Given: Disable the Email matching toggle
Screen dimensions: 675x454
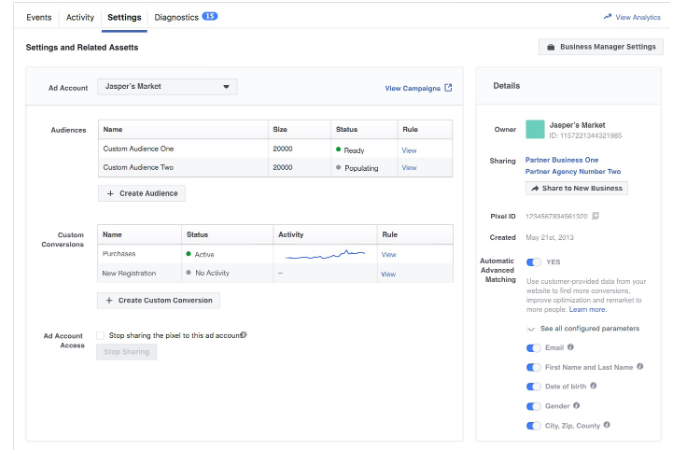Looking at the screenshot, I should [534, 348].
